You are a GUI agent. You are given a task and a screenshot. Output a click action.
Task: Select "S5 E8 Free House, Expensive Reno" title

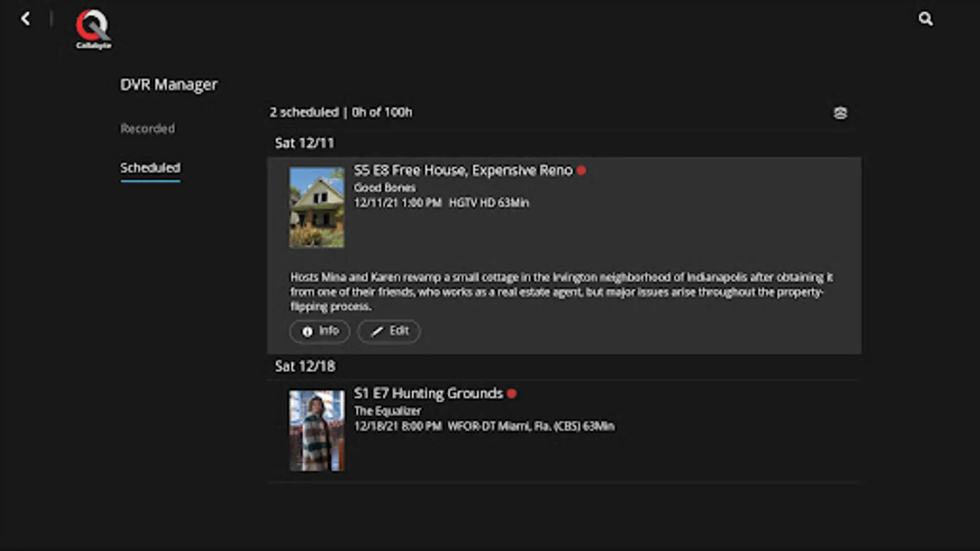(x=463, y=171)
